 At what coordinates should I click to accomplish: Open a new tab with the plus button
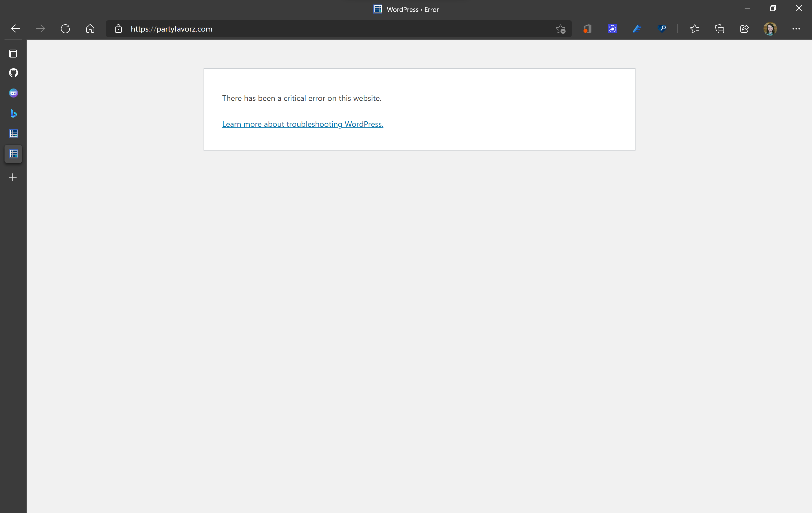[12, 177]
